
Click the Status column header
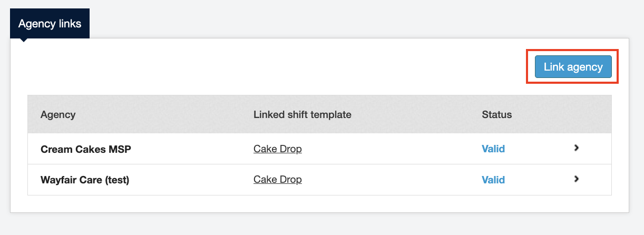point(496,114)
